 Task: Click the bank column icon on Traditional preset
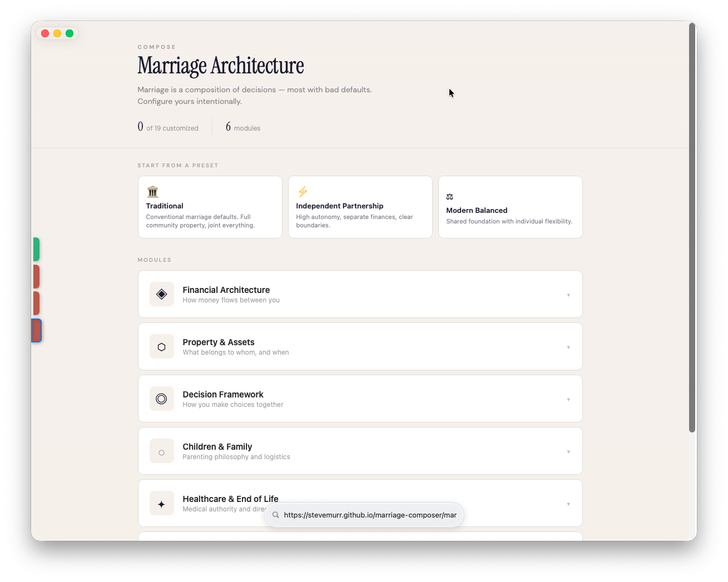152,192
